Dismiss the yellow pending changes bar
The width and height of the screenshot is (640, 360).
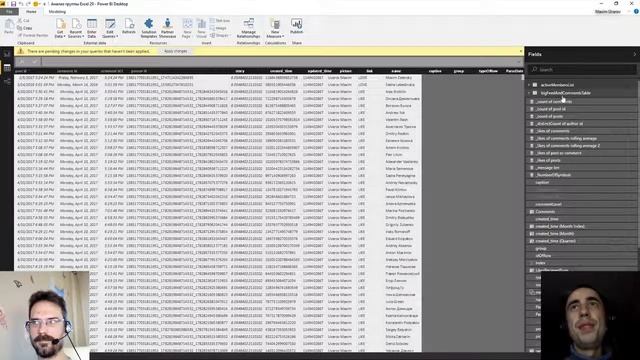[x=521, y=51]
